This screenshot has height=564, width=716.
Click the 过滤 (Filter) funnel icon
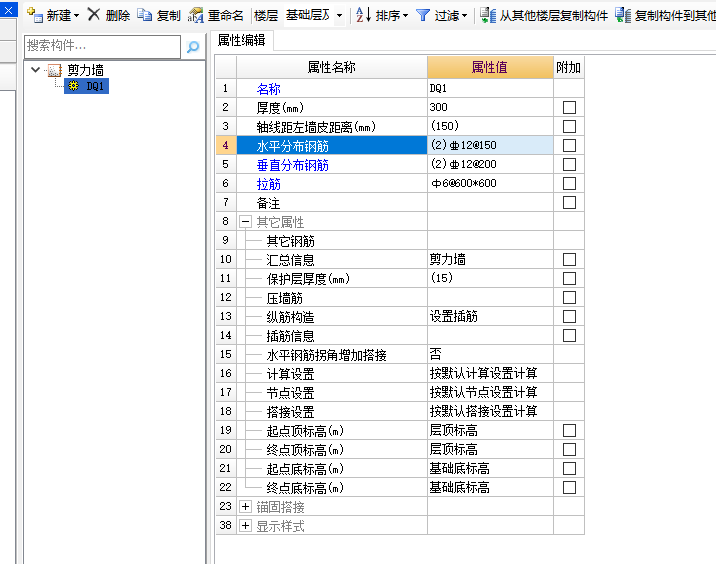pos(423,16)
